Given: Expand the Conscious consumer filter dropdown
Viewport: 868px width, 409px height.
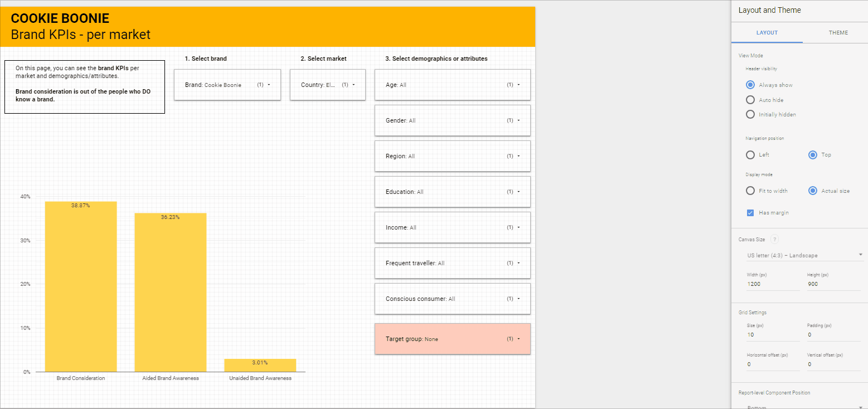Looking at the screenshot, I should pos(453,299).
